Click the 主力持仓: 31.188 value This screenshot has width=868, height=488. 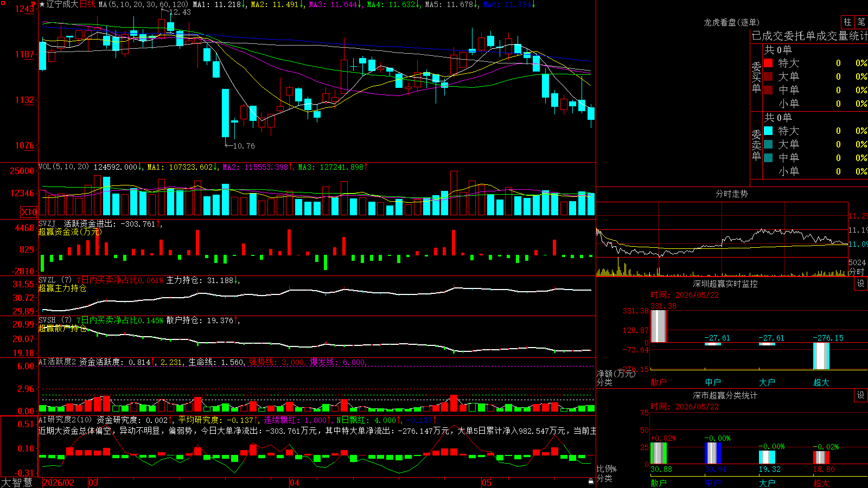(202, 280)
